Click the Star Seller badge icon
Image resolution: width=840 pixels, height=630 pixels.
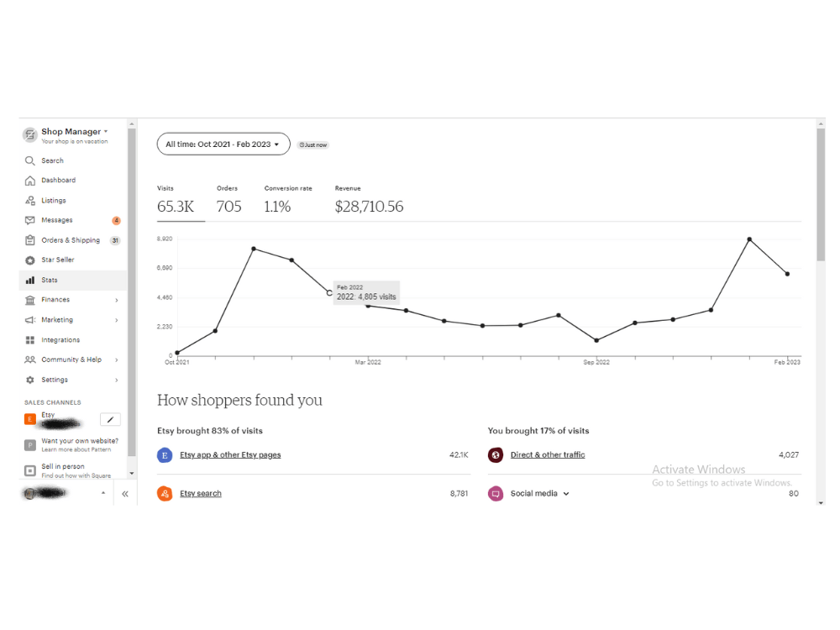click(x=30, y=260)
